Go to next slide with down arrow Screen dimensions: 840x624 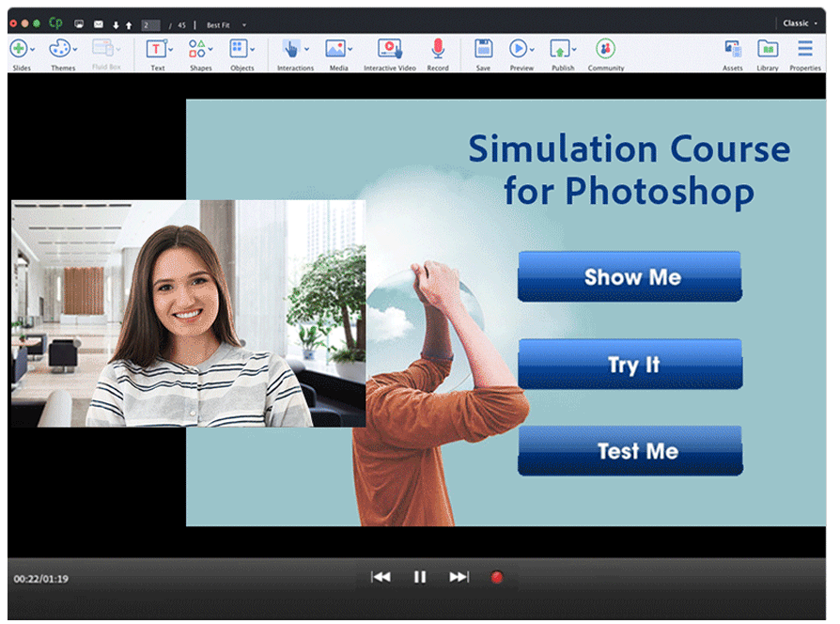[x=116, y=25]
